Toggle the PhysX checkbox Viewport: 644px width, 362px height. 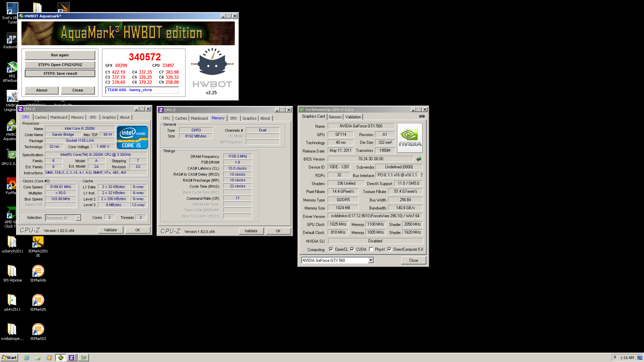tap(371, 249)
